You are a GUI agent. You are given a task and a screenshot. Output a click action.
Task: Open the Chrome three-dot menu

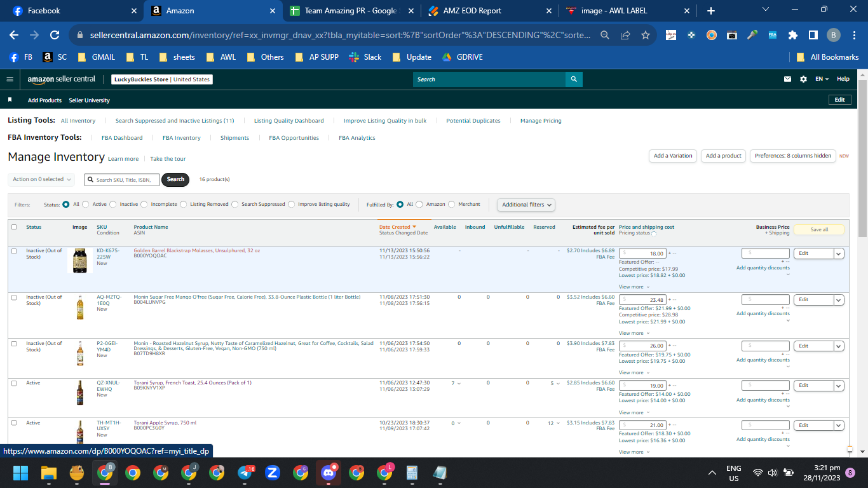coord(853,35)
